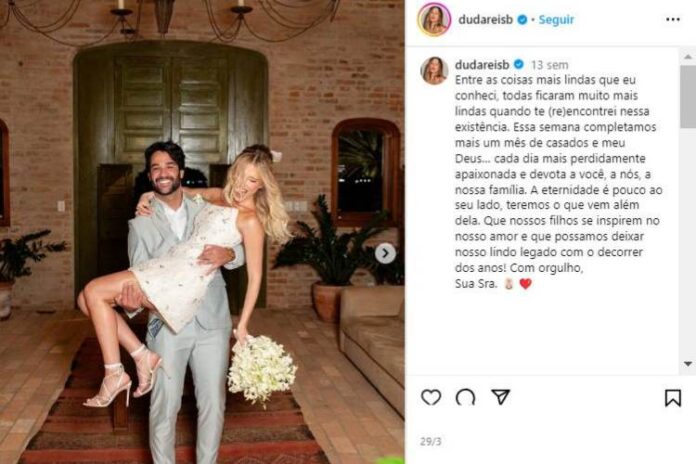Click the scrollbar up arrow
Screen dimensions: 696x464
[x=688, y=57]
